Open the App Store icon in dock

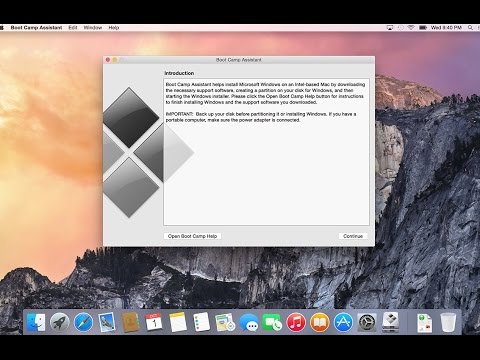[x=343, y=322]
